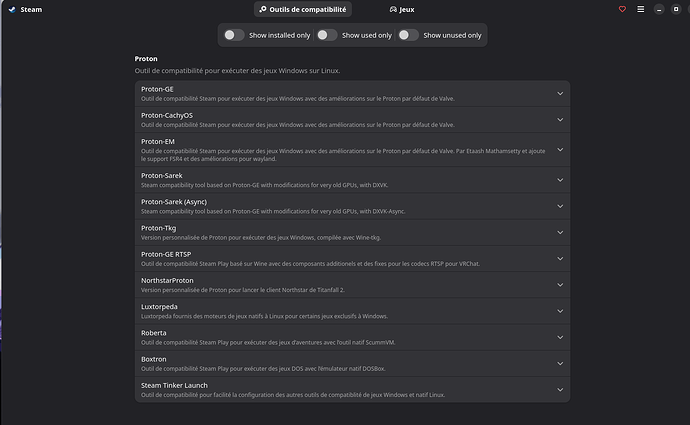Click the wrench icon on Outils de compatibilité
This screenshot has height=425, width=690.
coord(263,9)
